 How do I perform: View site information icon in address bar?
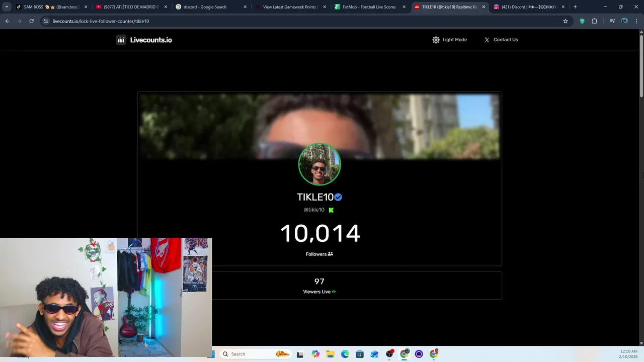tap(46, 21)
